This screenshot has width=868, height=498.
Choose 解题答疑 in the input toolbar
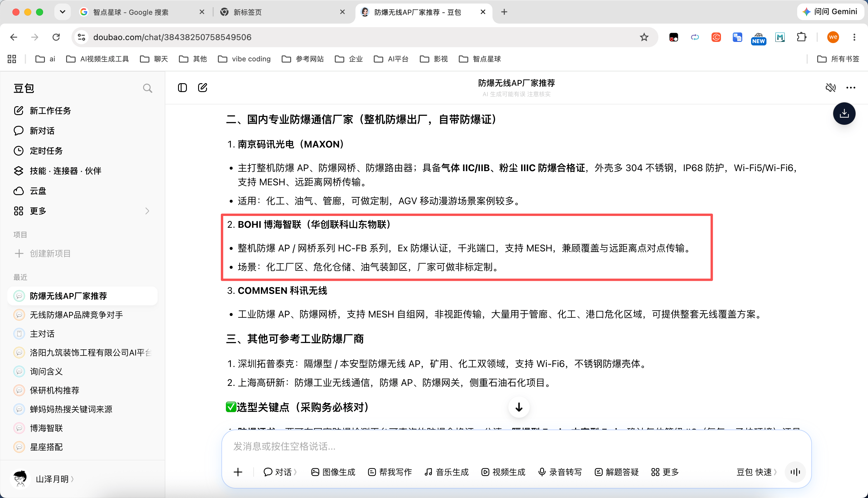coord(617,472)
